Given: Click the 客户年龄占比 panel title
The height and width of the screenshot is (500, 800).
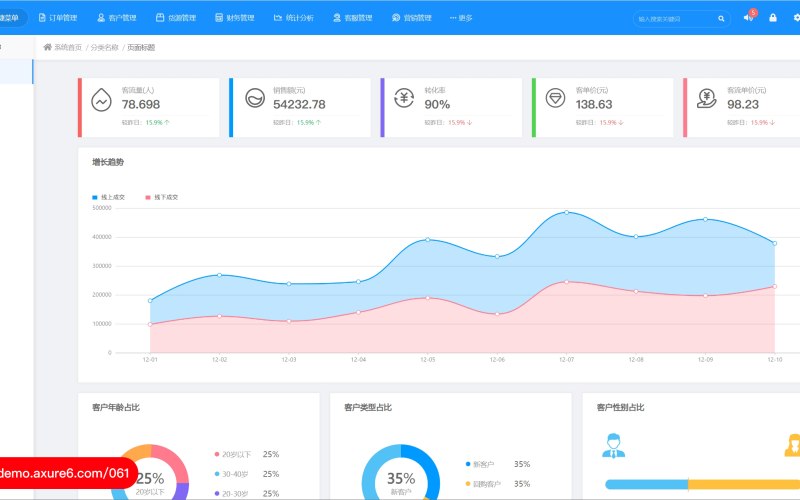Looking at the screenshot, I should [x=116, y=407].
